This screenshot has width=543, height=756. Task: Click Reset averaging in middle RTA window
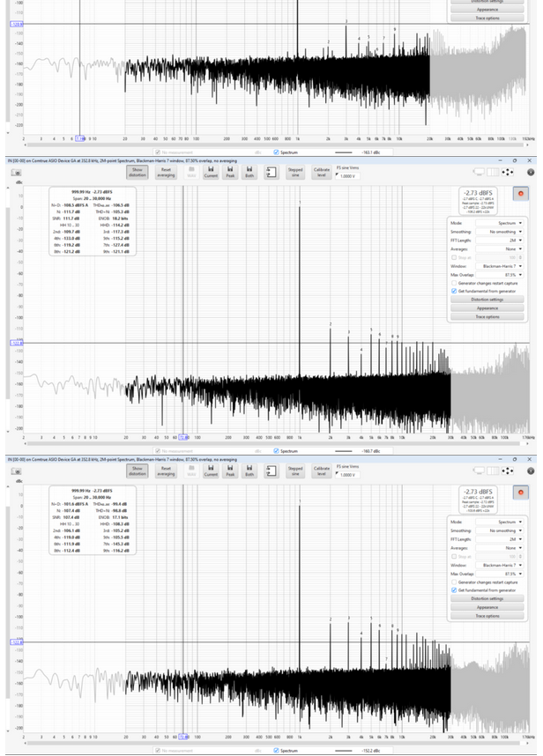click(x=166, y=172)
